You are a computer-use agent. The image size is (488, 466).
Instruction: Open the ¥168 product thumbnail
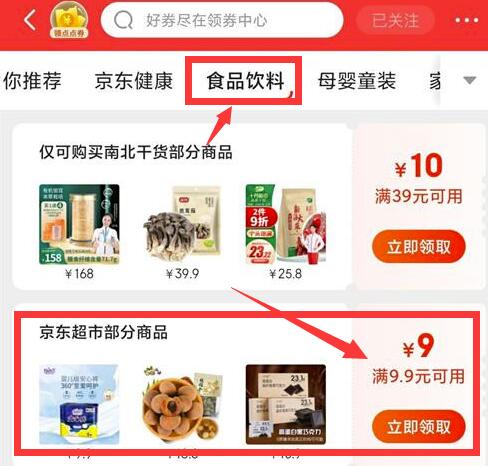click(79, 224)
